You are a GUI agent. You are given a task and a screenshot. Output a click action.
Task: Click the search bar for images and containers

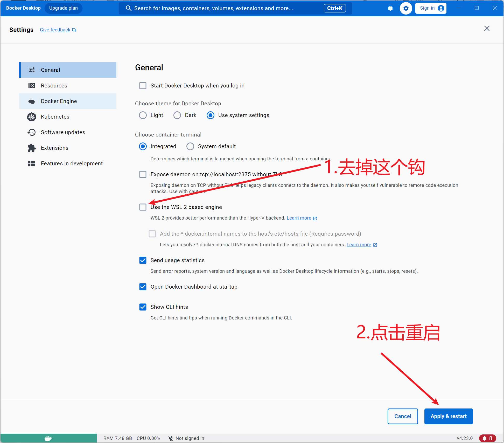click(x=223, y=8)
